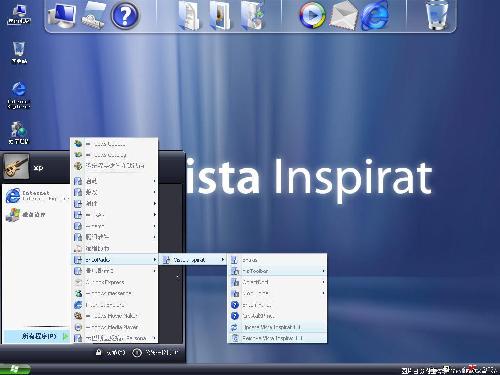
Task: Click the update arrows icon in submenu
Action: 235,327
